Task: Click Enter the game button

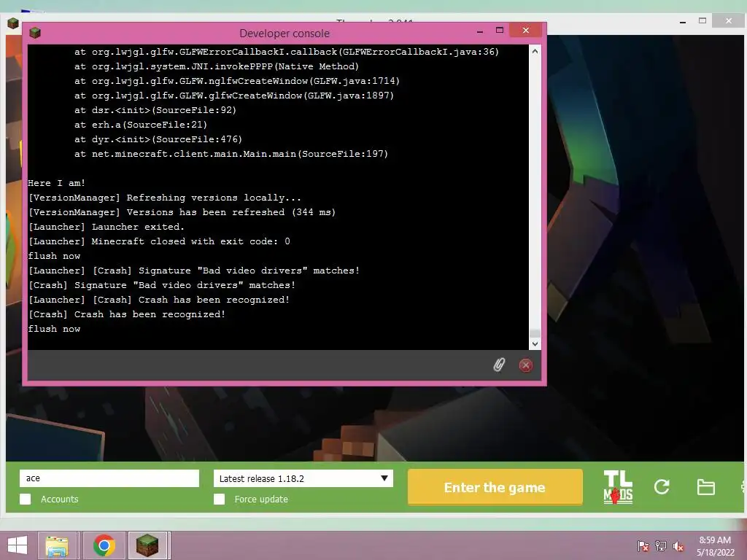Action: 495,487
